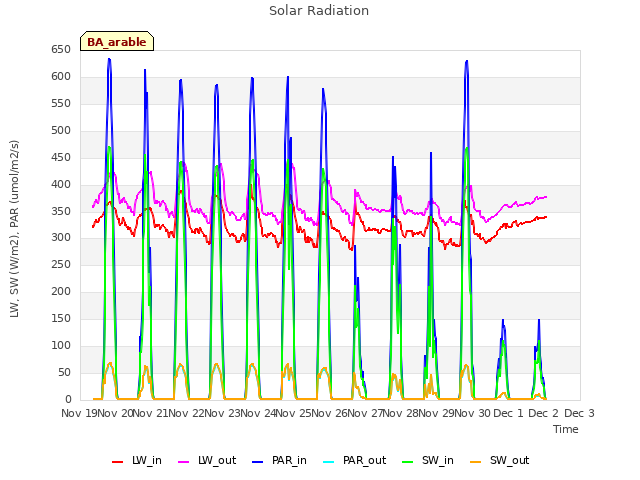Click the 200 y-axis tick label
The height and width of the screenshot is (480, 640).
61,291
